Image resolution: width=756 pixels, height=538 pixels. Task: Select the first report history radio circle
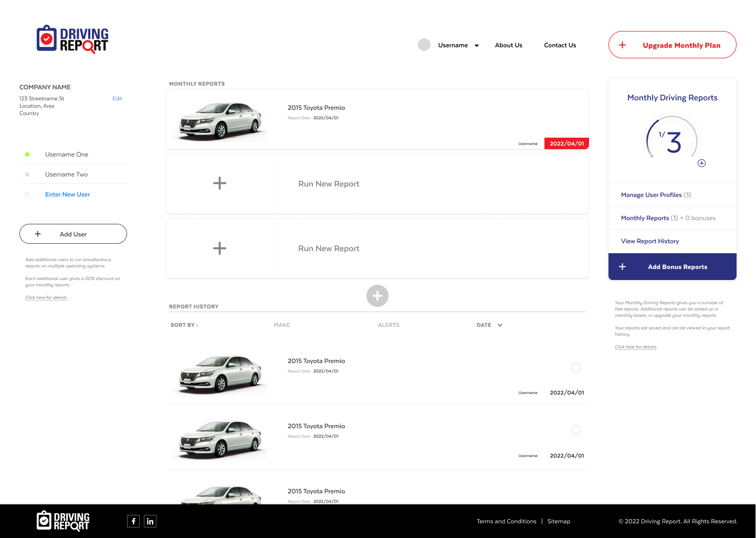click(576, 367)
